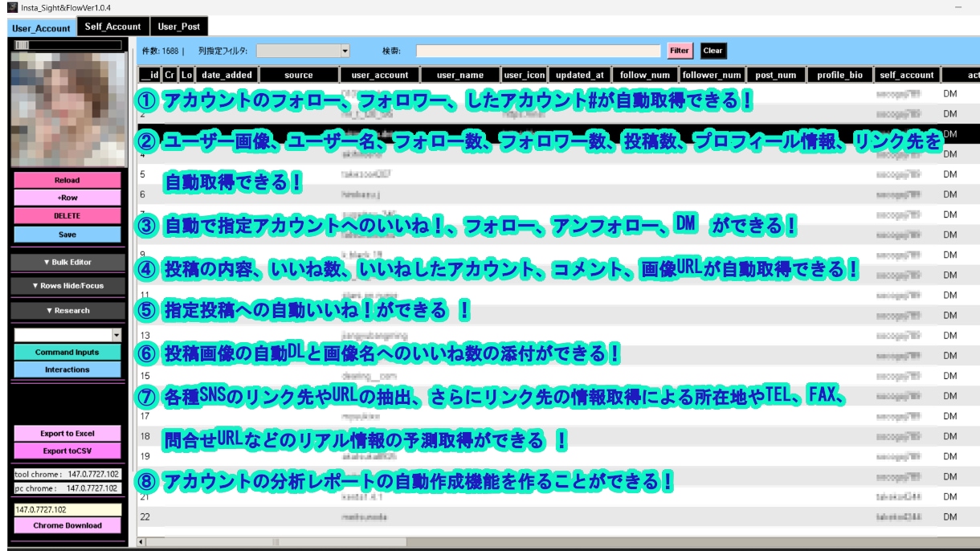Click the pc chrome version label
The image size is (980, 551).
pyautogui.click(x=67, y=488)
